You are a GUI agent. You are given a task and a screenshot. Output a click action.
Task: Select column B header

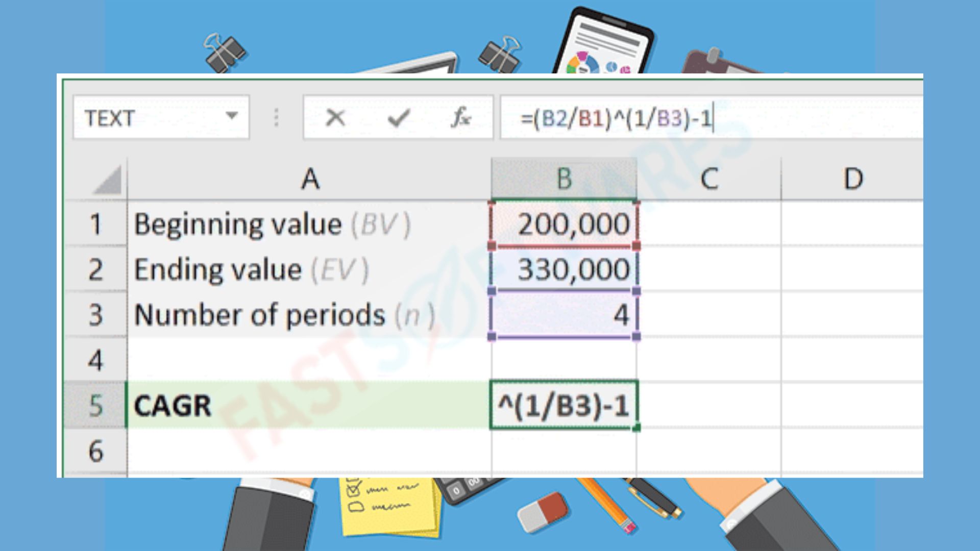click(564, 179)
